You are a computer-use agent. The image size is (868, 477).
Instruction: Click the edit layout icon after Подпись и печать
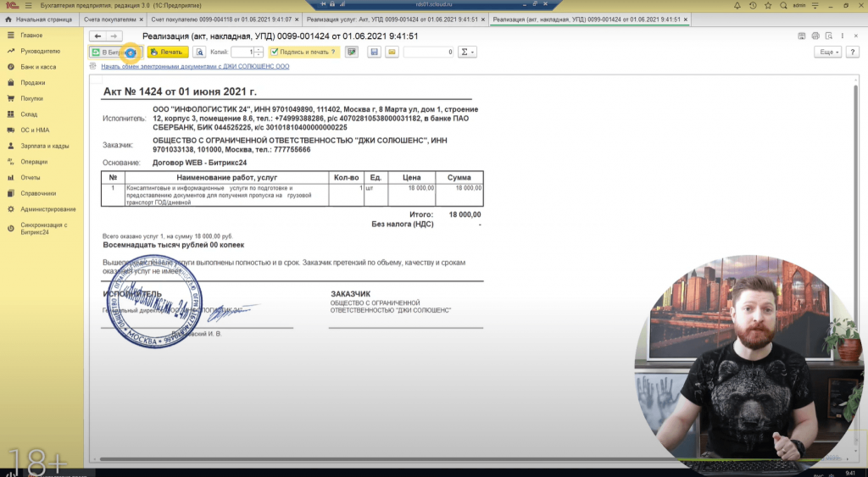[x=352, y=52]
